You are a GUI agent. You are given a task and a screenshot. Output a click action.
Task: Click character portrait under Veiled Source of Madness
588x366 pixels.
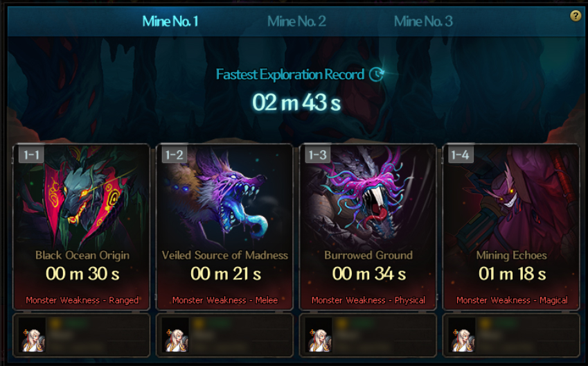(175, 335)
